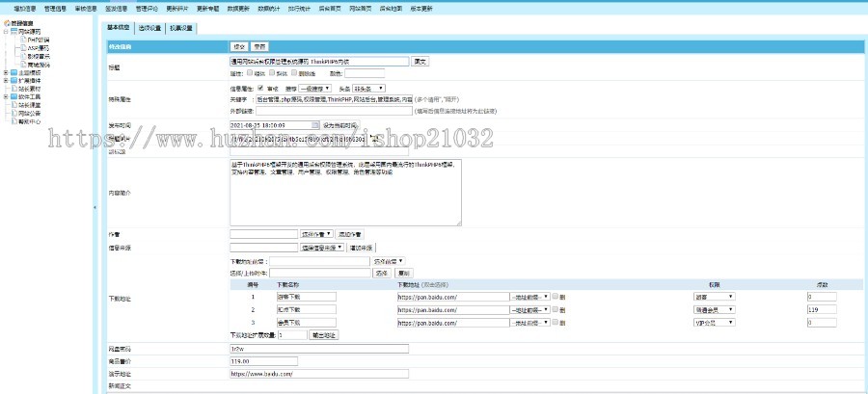Focus the points field showing 119
The height and width of the screenshot is (394, 868).
[822, 310]
